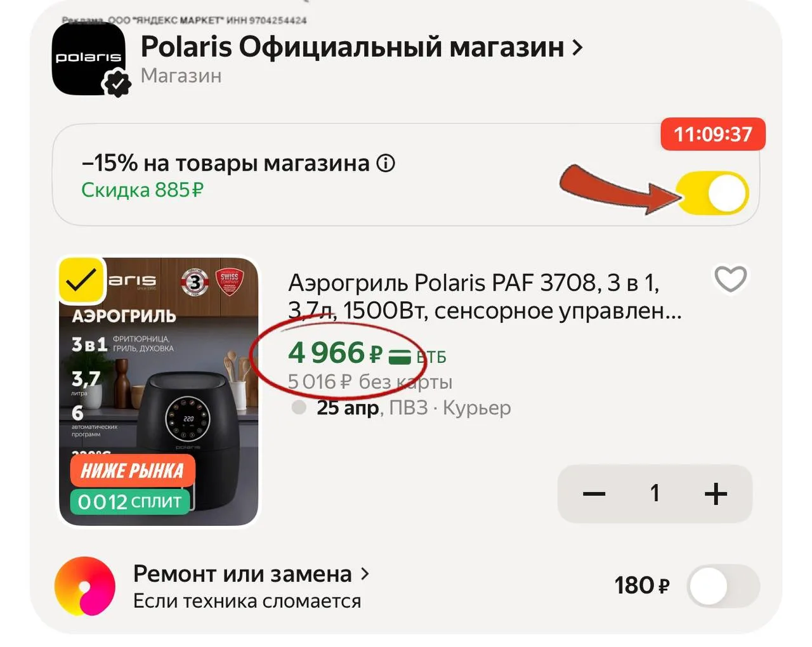This screenshot has height=647, width=812.
Task: Click the verified badge on Polaris logo
Action: tap(117, 84)
